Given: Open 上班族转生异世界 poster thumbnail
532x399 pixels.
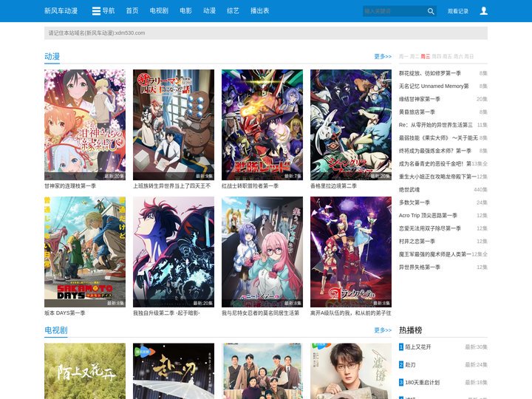Looking at the screenshot, I should point(174,125).
